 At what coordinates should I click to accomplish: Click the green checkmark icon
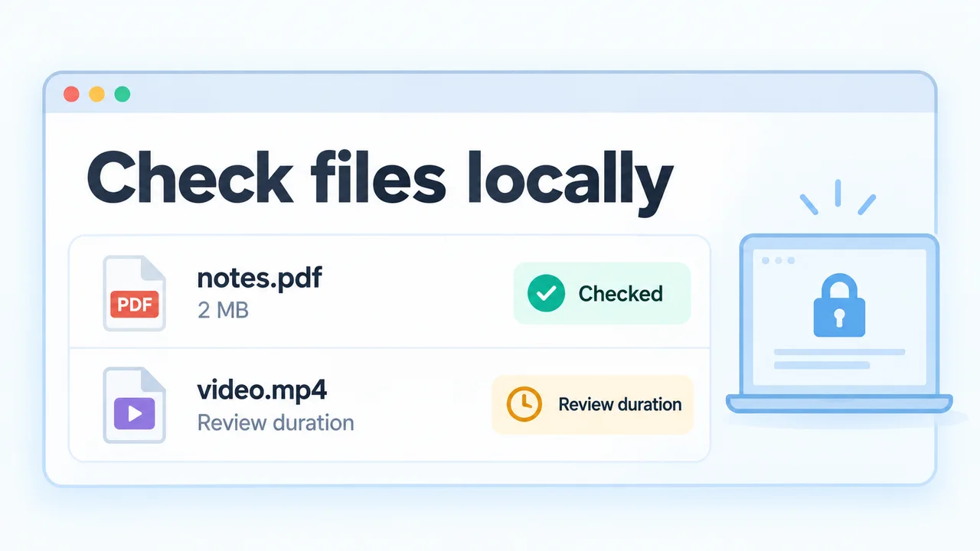pyautogui.click(x=546, y=294)
